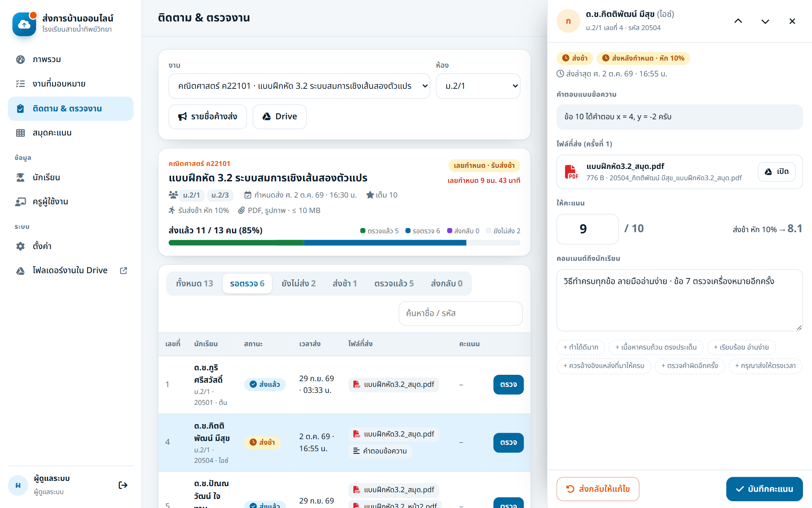Open ด.ช.ภูริ's แบบฝึกหัด3.2_สมุด.pdf file chip
The height and width of the screenshot is (508, 812).
pos(394,385)
